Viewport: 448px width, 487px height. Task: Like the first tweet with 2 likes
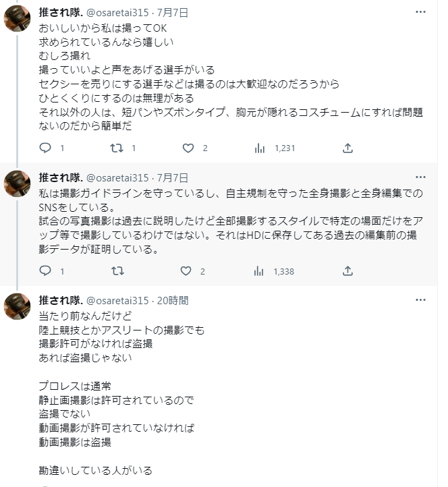188,148
